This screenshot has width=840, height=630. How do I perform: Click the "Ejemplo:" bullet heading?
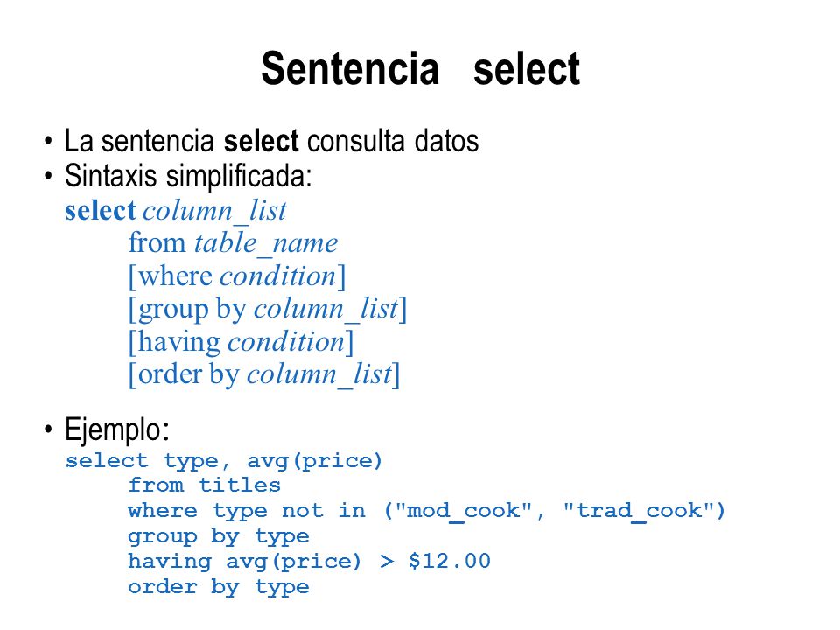pyautogui.click(x=116, y=430)
